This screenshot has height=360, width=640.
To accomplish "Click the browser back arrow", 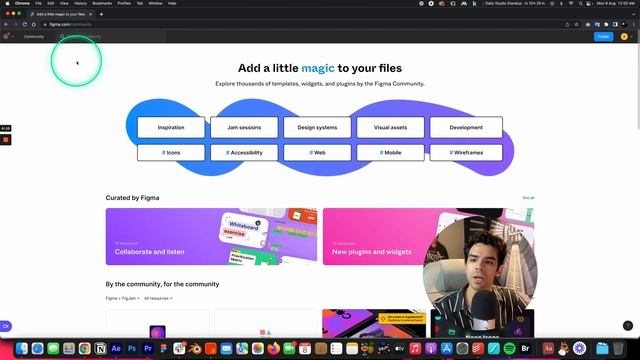I will click(6, 24).
